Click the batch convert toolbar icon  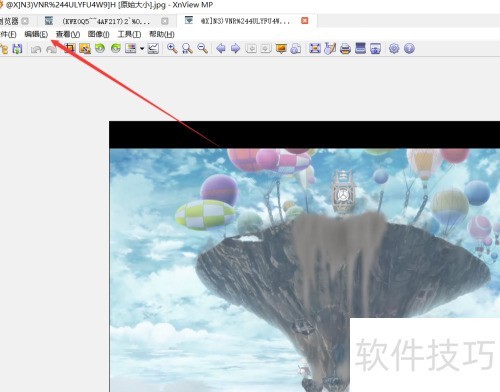click(296, 49)
